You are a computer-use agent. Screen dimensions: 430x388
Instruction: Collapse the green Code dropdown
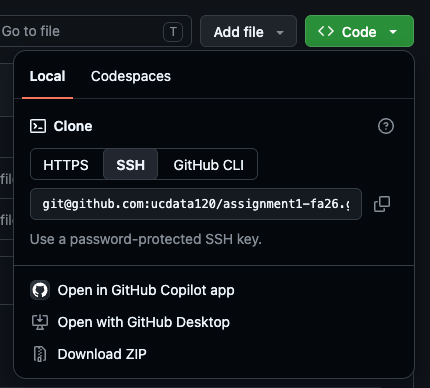[359, 31]
